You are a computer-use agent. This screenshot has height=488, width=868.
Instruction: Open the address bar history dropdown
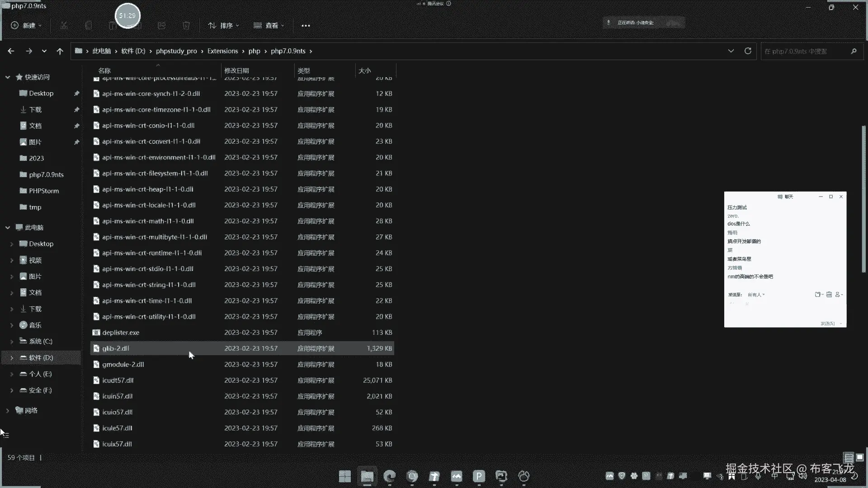tap(731, 51)
